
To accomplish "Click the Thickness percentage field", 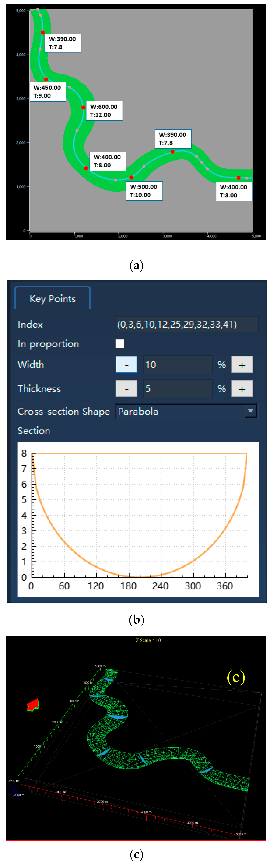I will [178, 389].
